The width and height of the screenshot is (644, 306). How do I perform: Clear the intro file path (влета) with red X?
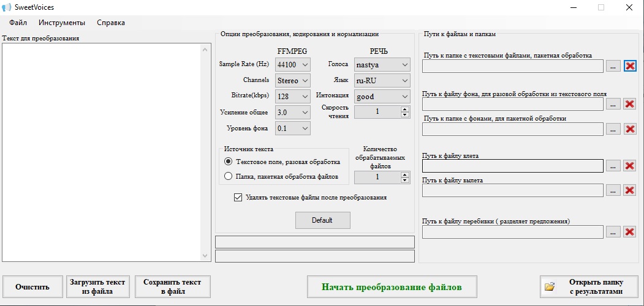[630, 166]
